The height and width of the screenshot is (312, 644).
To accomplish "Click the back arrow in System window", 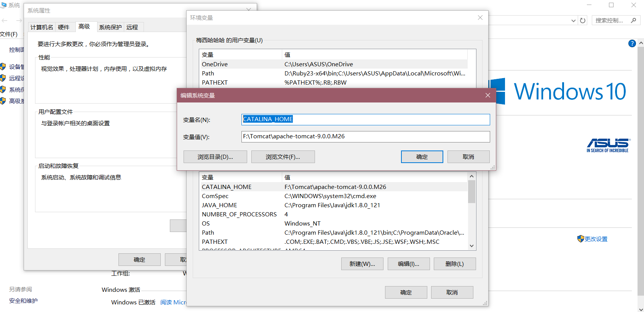I will (x=5, y=21).
